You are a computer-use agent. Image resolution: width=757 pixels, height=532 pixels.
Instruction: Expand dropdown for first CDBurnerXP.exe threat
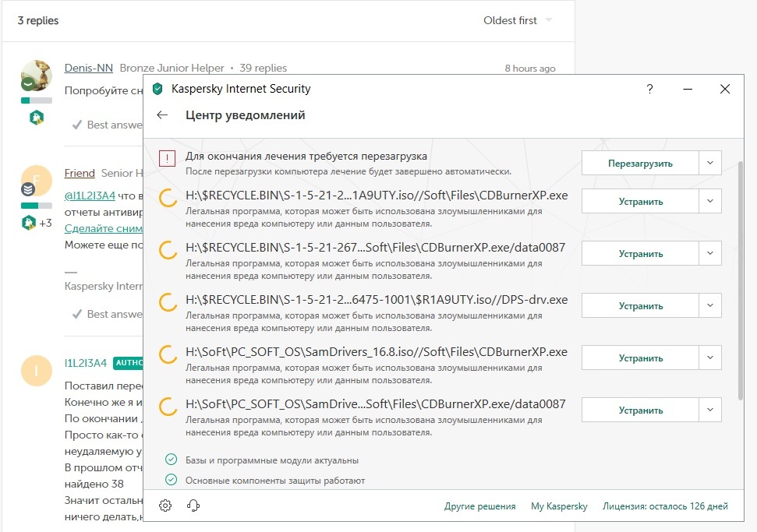coord(709,201)
